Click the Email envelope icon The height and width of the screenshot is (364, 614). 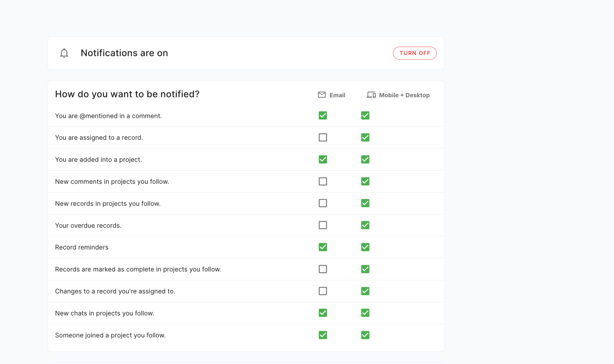tap(322, 95)
